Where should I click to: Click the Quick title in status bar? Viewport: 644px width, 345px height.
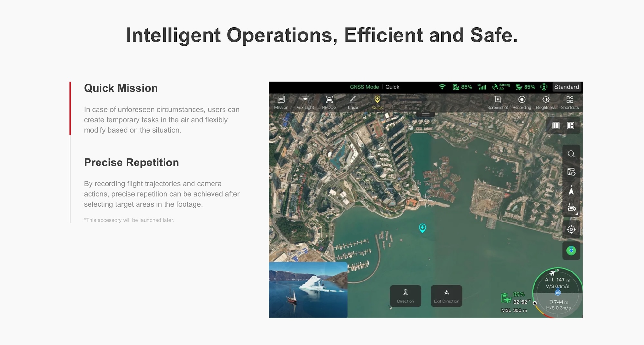point(392,87)
